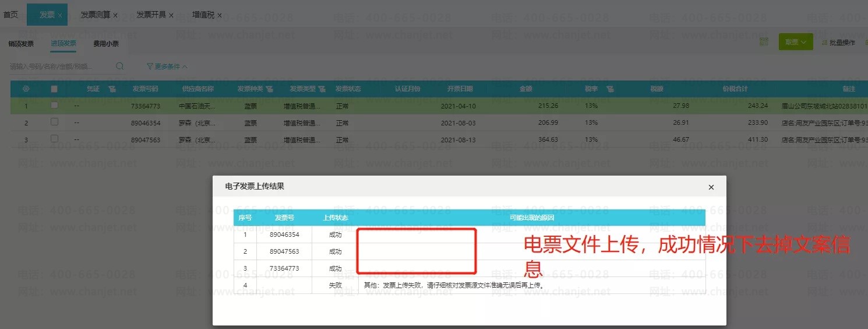
Task: Switch to the 增值税 tab
Action: pos(203,15)
